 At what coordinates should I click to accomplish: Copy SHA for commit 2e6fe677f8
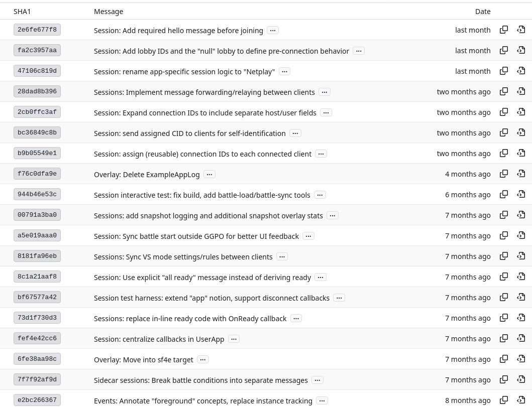click(504, 30)
